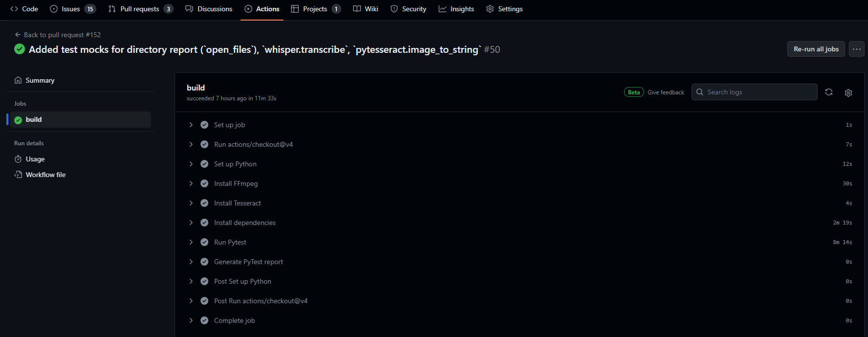Expand the Set up job step

(x=520, y=125)
